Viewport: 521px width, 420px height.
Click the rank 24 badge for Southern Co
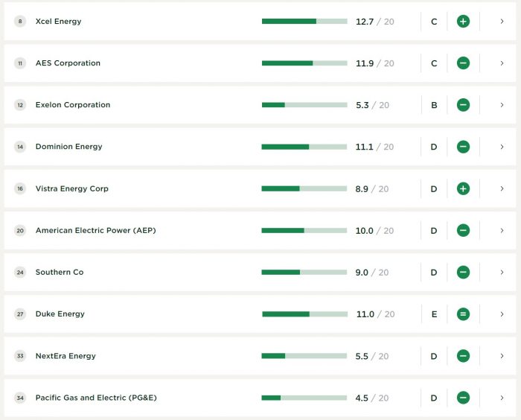(20, 273)
